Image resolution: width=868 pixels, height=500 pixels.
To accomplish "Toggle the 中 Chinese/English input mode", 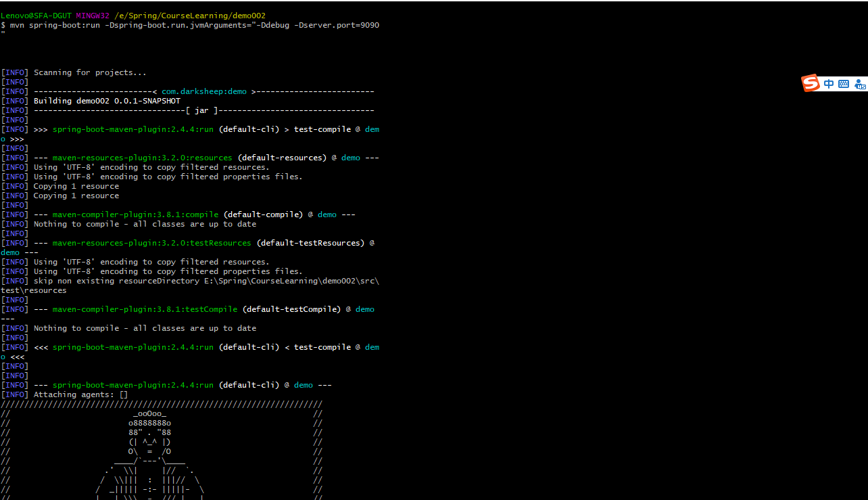I will point(829,84).
